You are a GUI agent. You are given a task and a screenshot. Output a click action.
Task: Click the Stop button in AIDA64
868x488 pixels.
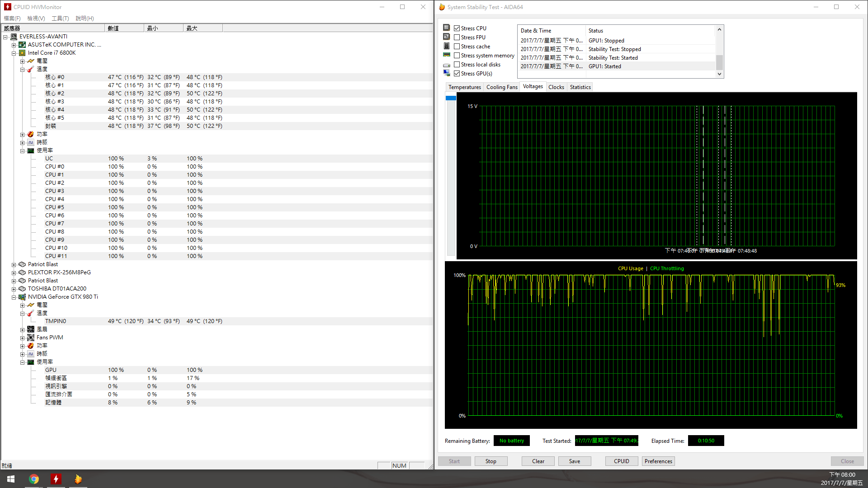491,461
